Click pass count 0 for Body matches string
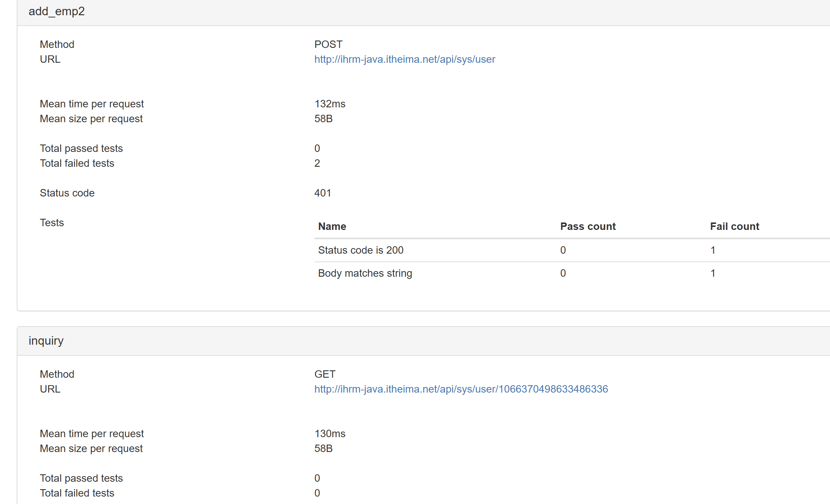This screenshot has height=504, width=830. click(563, 273)
